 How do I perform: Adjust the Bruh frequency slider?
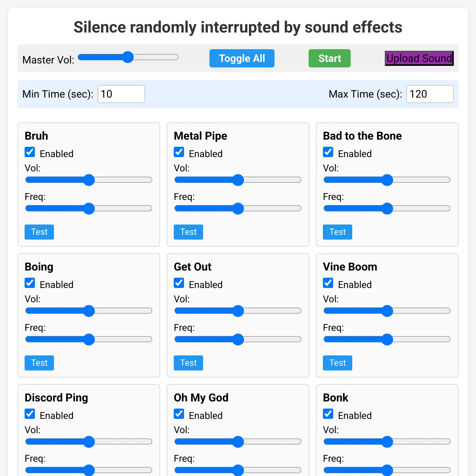click(88, 209)
